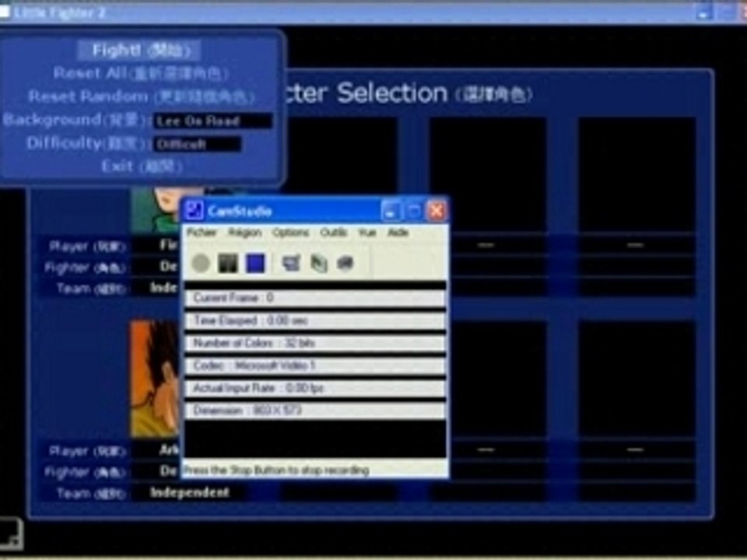Image resolution: width=747 pixels, height=560 pixels.
Task: Click the green-haired fighter portrait
Action: pos(156,209)
